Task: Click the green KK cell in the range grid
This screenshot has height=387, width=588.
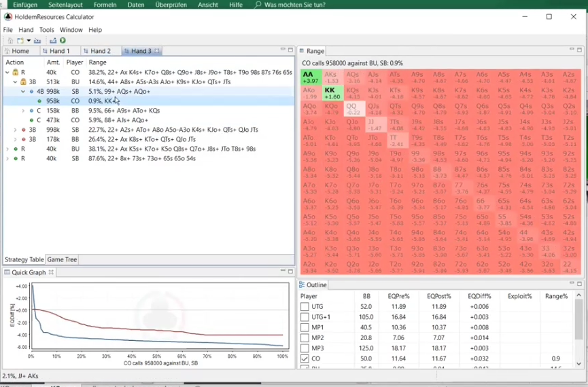Action: [x=332, y=93]
